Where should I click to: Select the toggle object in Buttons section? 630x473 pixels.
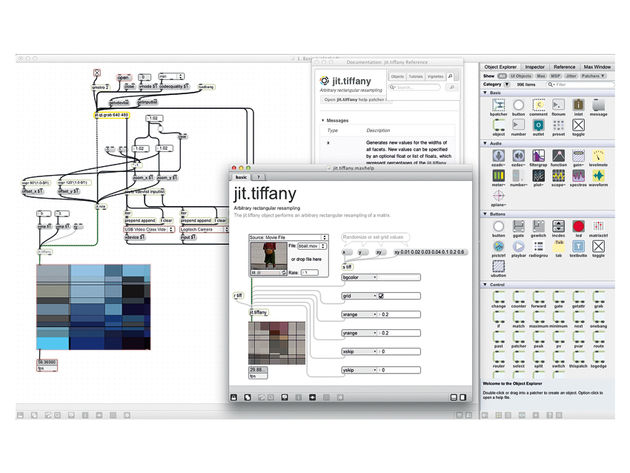click(598, 246)
